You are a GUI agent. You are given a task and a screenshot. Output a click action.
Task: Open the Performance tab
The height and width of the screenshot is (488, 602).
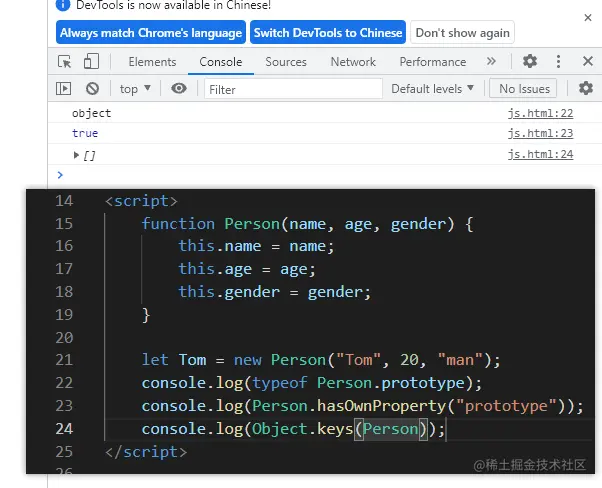(433, 62)
